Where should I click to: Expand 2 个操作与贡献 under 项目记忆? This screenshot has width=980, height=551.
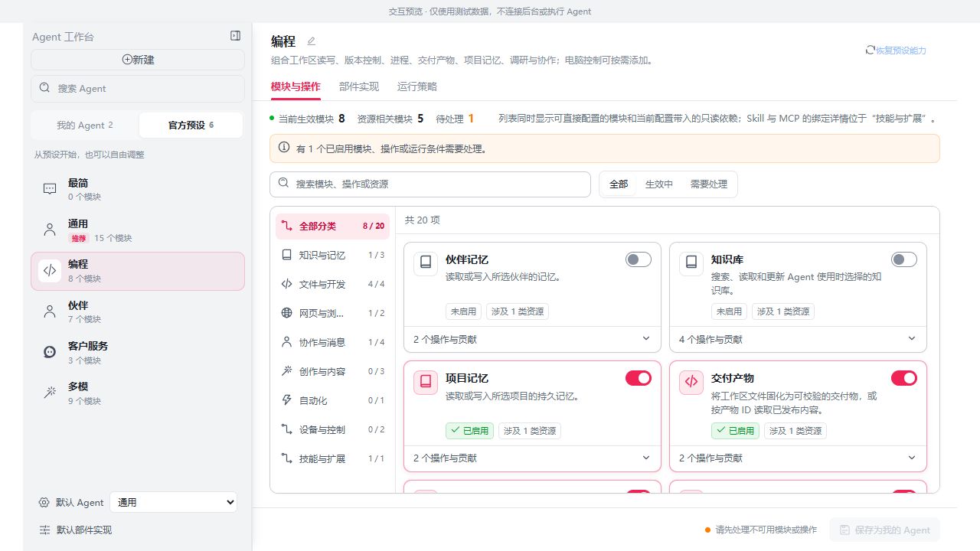[x=532, y=458]
